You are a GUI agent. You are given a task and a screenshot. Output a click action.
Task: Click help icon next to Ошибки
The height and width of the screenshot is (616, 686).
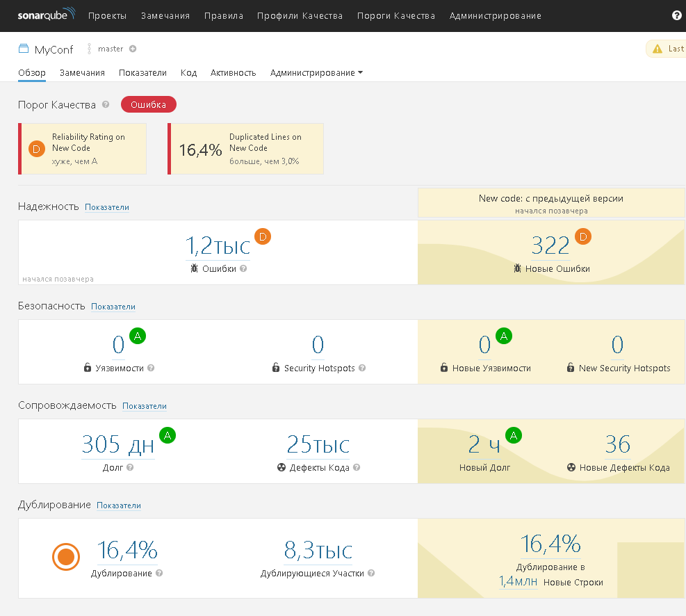[243, 268]
